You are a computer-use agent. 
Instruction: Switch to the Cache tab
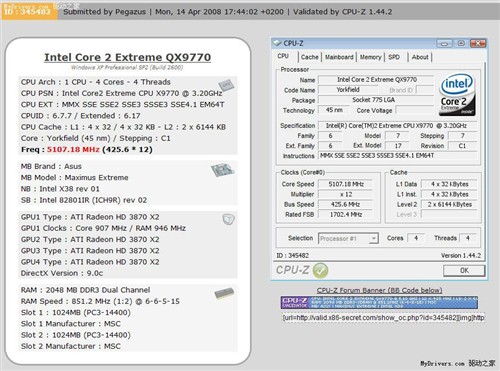coord(310,57)
